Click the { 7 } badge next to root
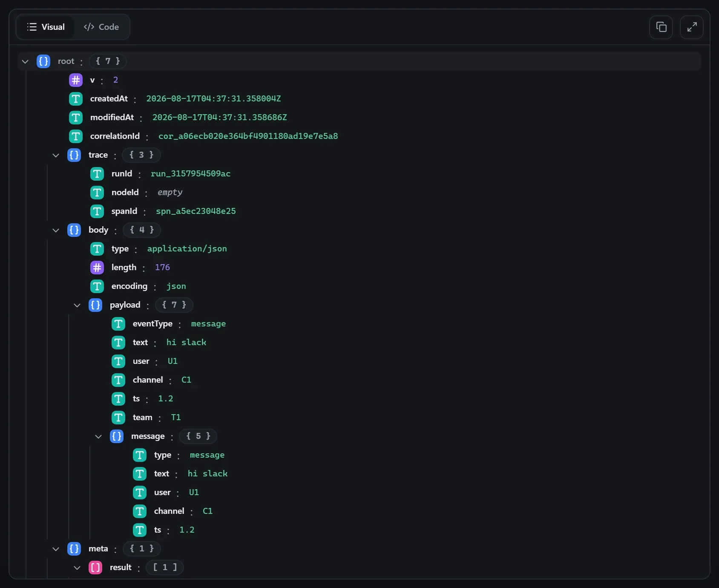The width and height of the screenshot is (719, 588). coord(108,61)
